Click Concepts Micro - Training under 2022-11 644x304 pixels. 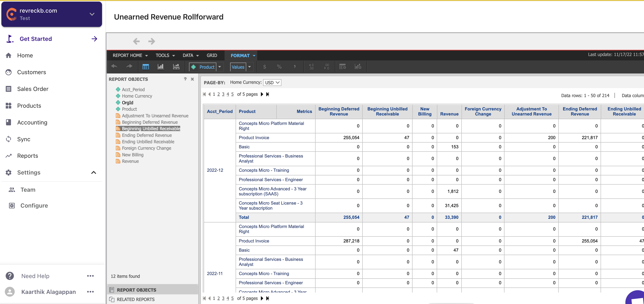[x=264, y=273]
